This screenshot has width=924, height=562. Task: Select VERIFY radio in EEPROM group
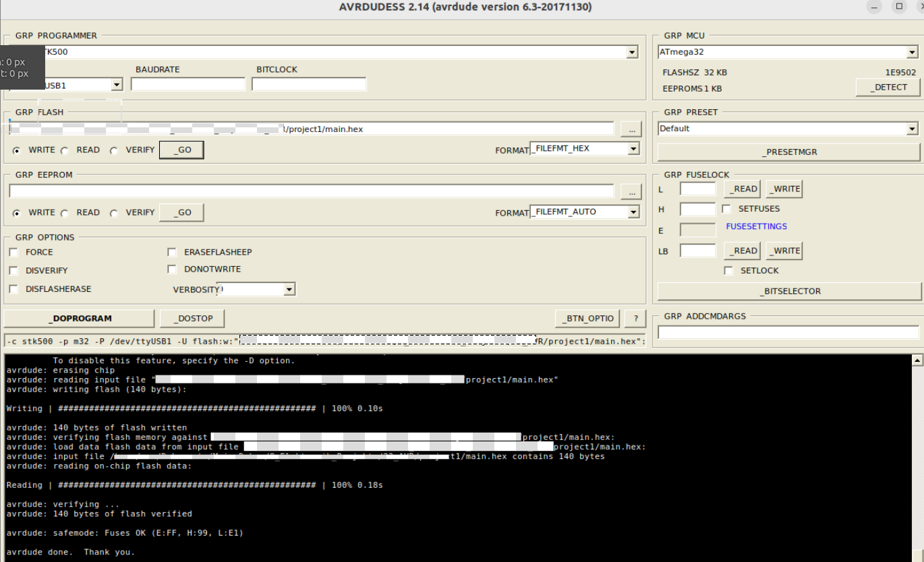coord(114,213)
